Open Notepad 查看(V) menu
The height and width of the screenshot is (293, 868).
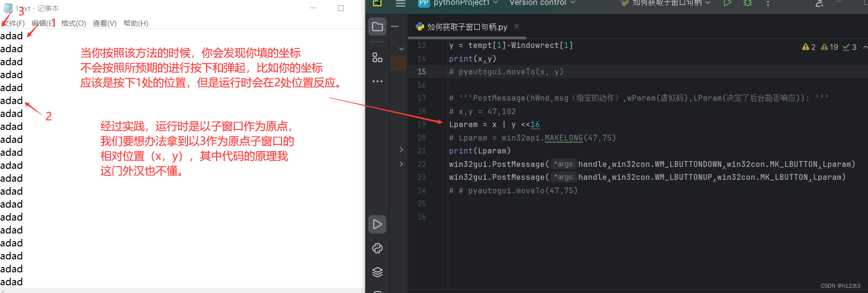click(104, 23)
